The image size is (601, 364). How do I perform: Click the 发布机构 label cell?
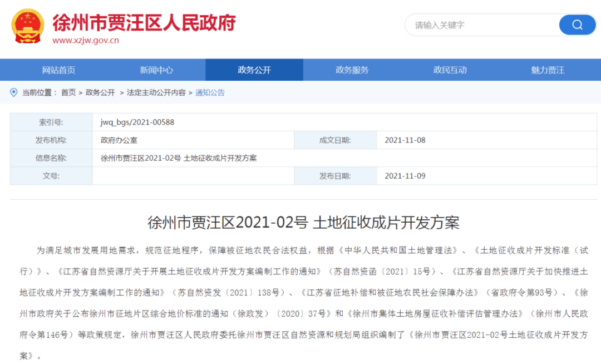tap(51, 140)
